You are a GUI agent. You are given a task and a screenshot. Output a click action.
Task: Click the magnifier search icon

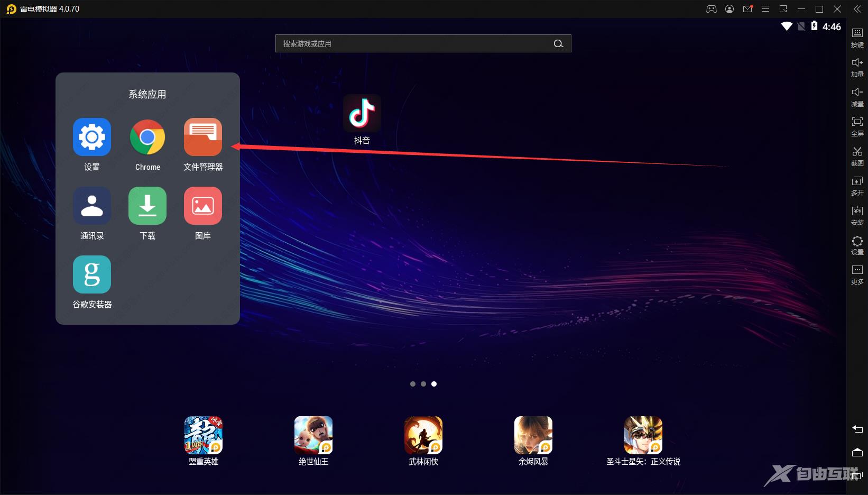[558, 43]
